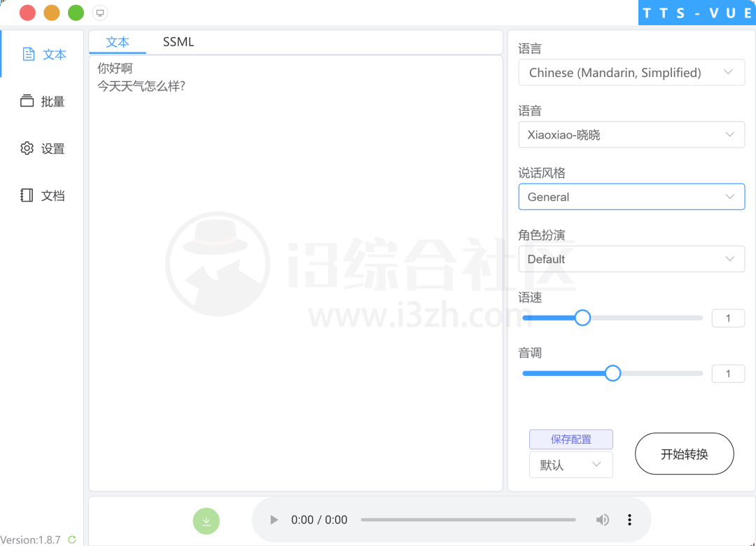Open the 说话风格 General style dropdown
The height and width of the screenshot is (546, 756).
tap(631, 197)
